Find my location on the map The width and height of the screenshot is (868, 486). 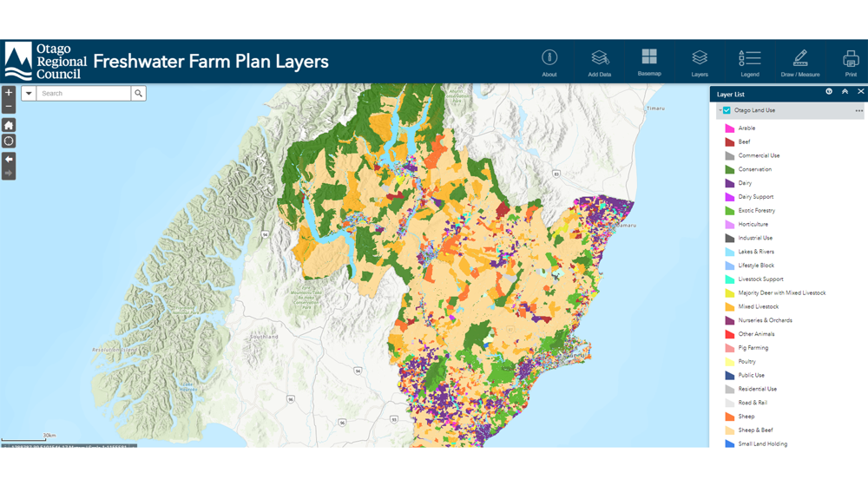point(9,141)
